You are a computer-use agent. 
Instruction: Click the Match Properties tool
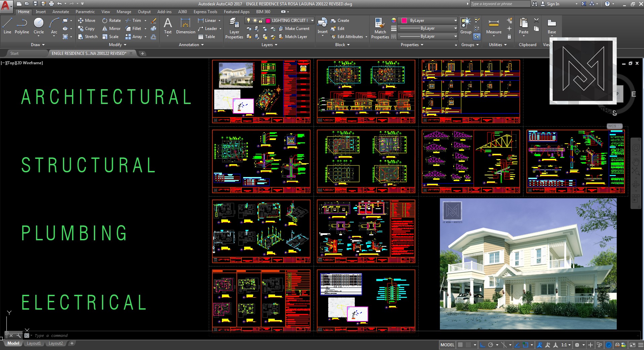[380, 28]
